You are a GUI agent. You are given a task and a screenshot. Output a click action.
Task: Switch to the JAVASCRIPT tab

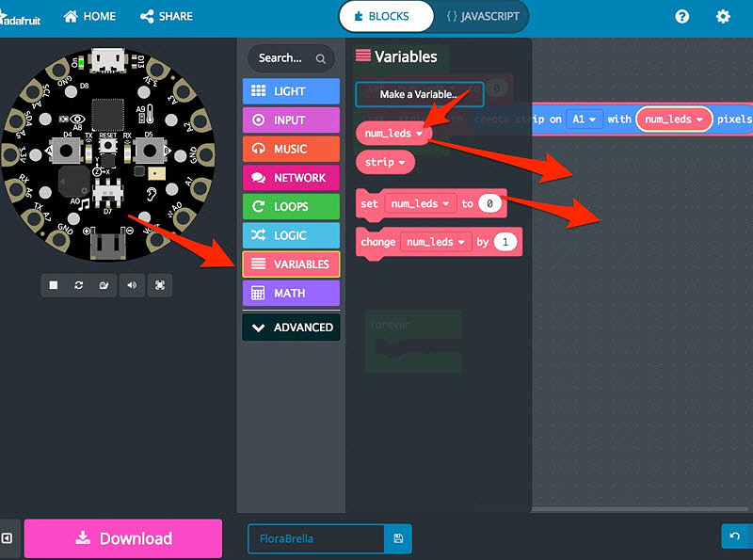pos(481,16)
